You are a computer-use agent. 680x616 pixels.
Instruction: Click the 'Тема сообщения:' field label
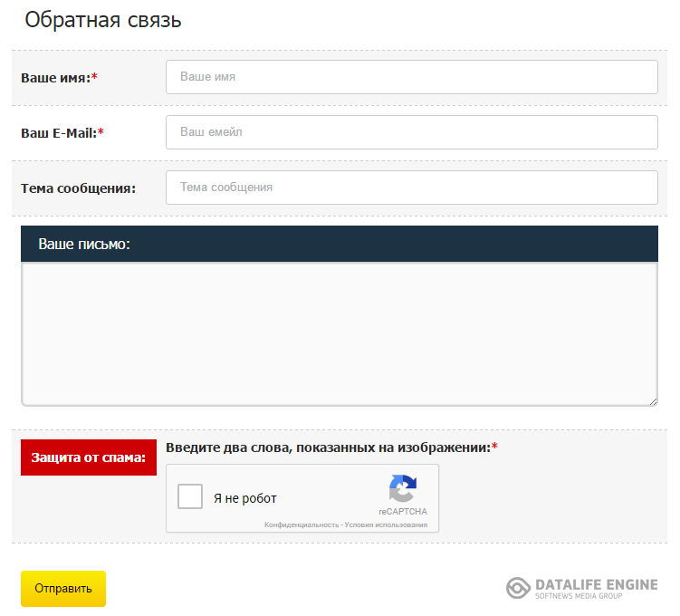pos(78,188)
